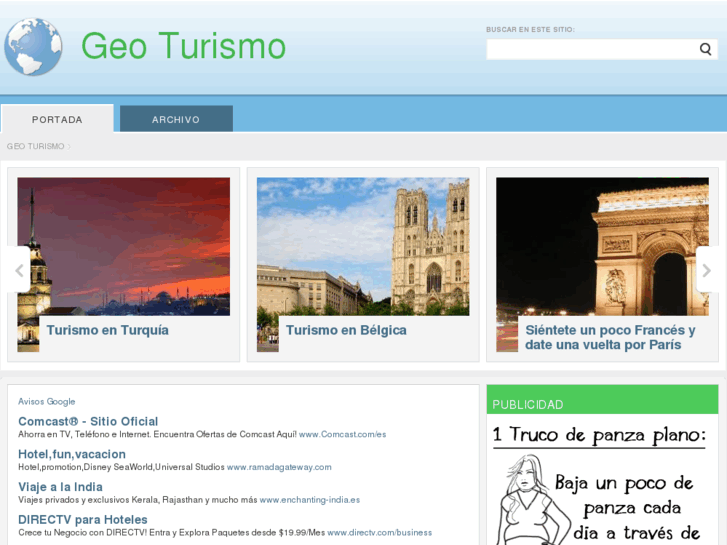Image resolution: width=727 pixels, height=545 pixels.
Task: Open the Arc de Triomphe photo
Action: click(x=602, y=246)
